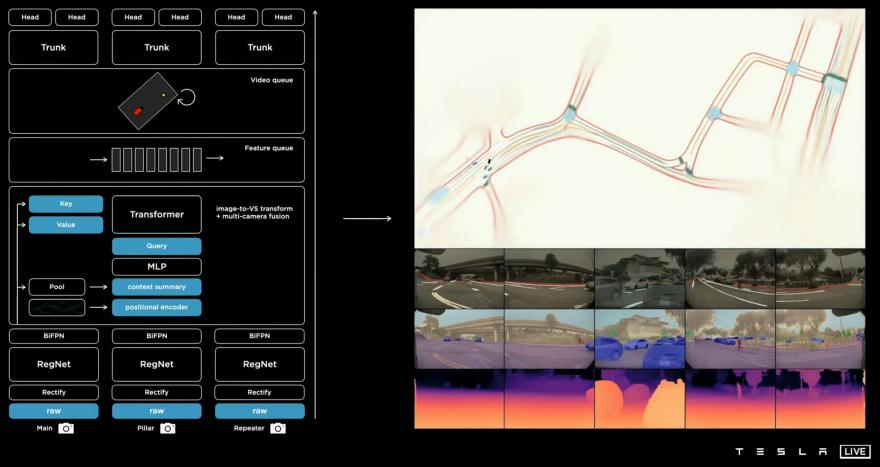The width and height of the screenshot is (880, 467).
Task: Select the Pool block
Action: pos(57,287)
